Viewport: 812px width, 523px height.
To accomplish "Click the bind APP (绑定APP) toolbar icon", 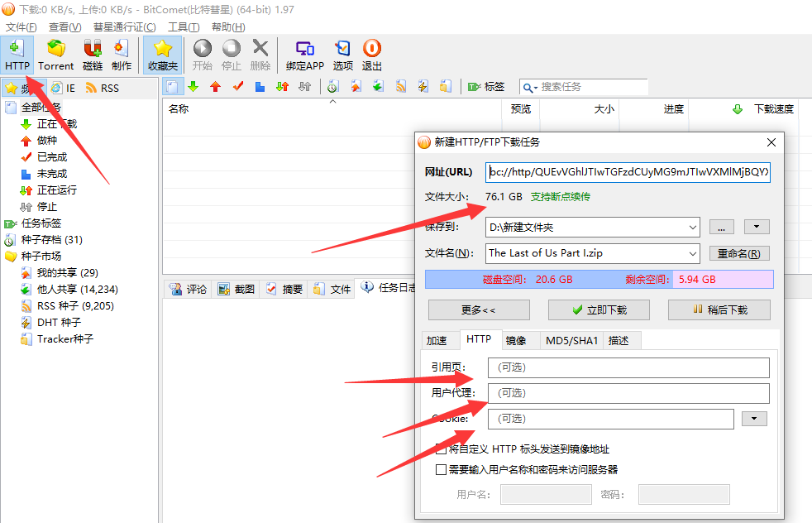I will click(x=305, y=55).
